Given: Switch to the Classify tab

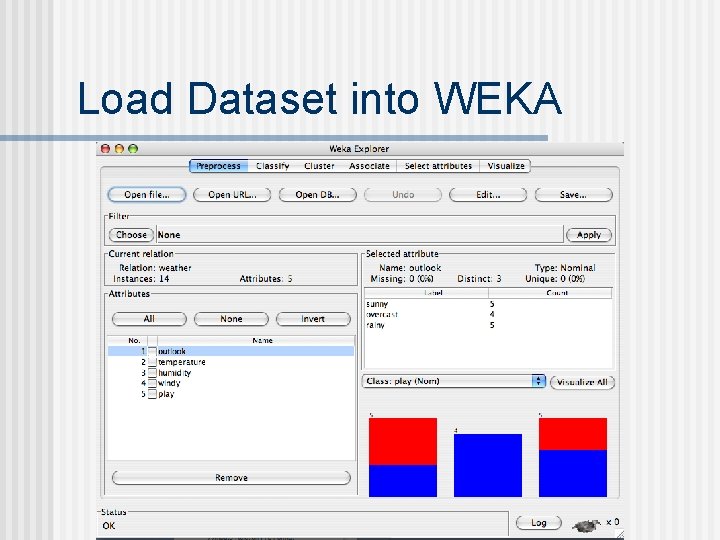Looking at the screenshot, I should [x=273, y=166].
